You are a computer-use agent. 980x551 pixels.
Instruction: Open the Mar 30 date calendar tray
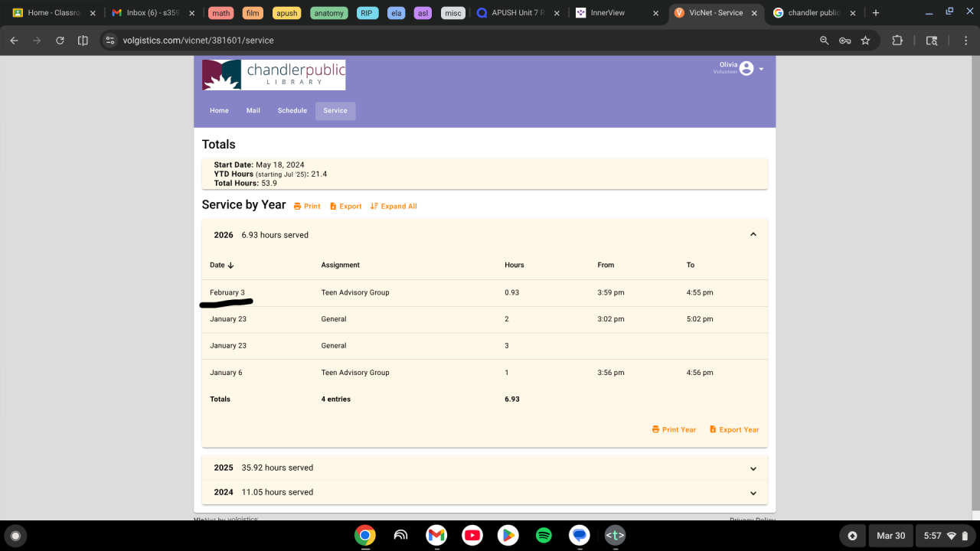point(890,536)
